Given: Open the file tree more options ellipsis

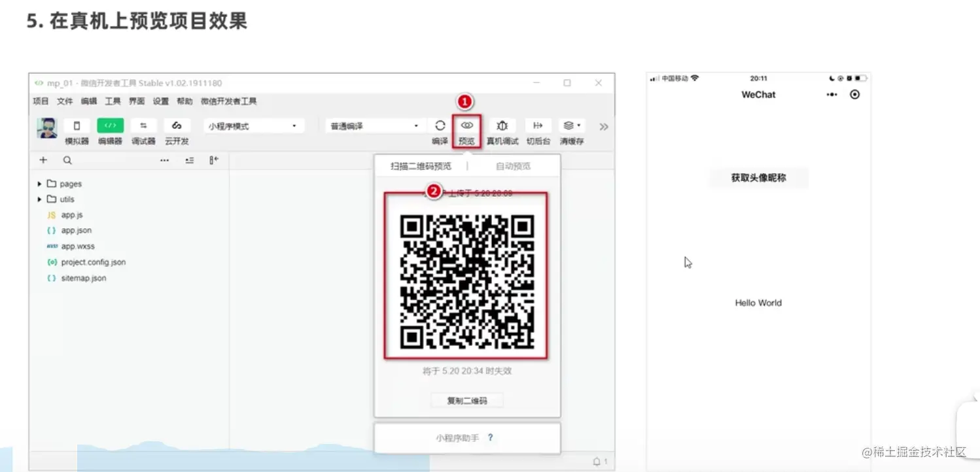Looking at the screenshot, I should [165, 160].
